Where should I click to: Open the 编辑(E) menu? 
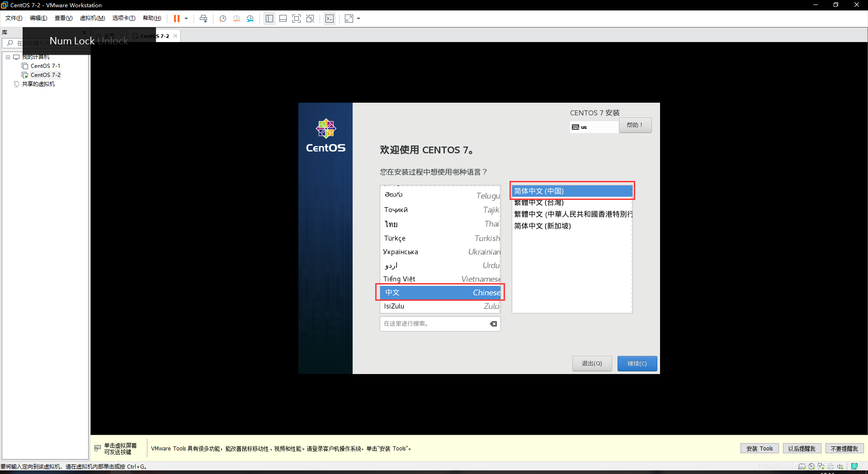coord(38,18)
